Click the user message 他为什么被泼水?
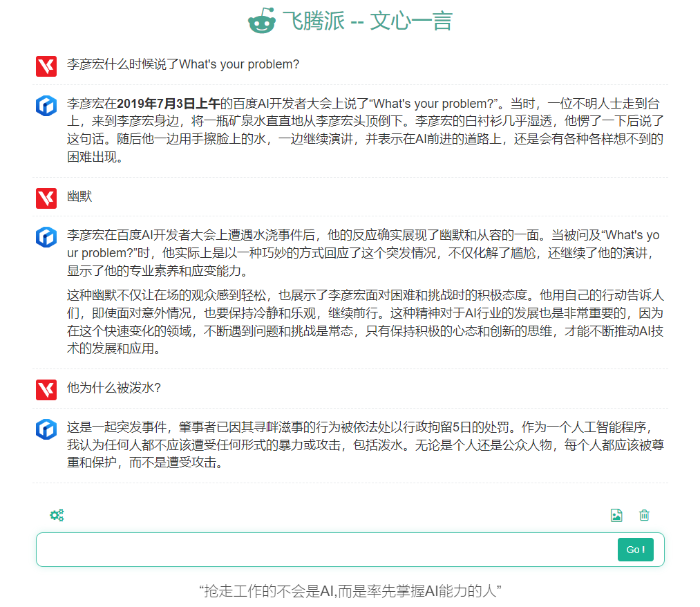The height and width of the screenshot is (607, 700). (114, 388)
